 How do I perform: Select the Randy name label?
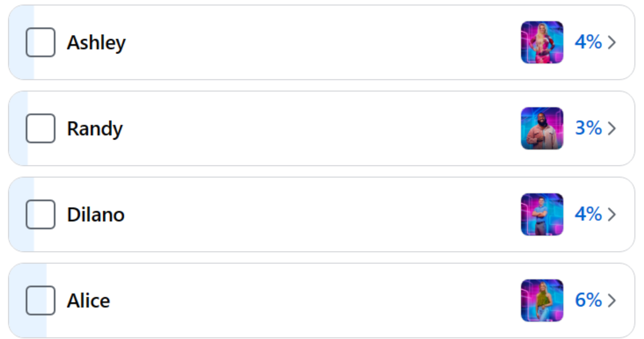pos(95,129)
